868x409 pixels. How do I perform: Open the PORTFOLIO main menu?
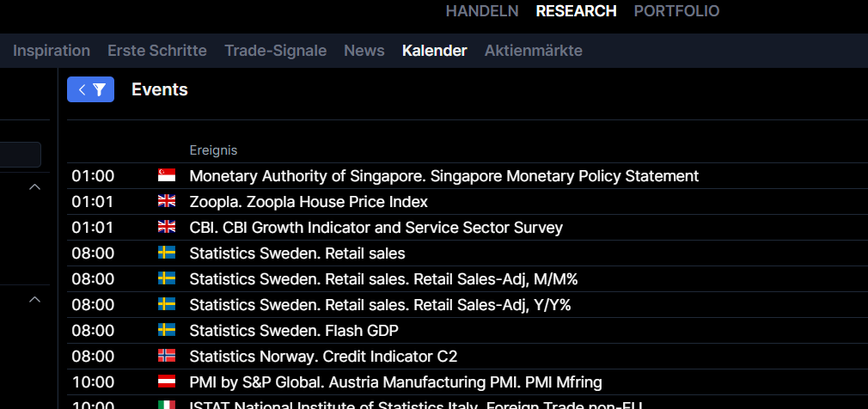click(x=676, y=11)
